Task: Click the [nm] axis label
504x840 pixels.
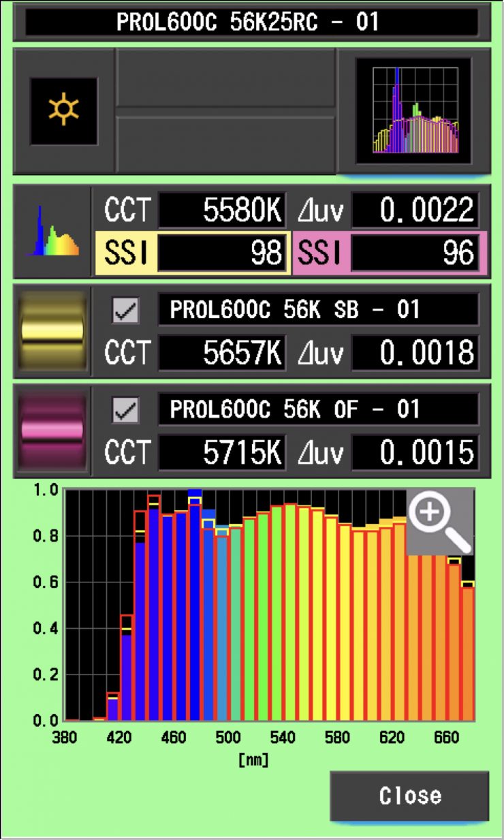Action: click(x=253, y=759)
